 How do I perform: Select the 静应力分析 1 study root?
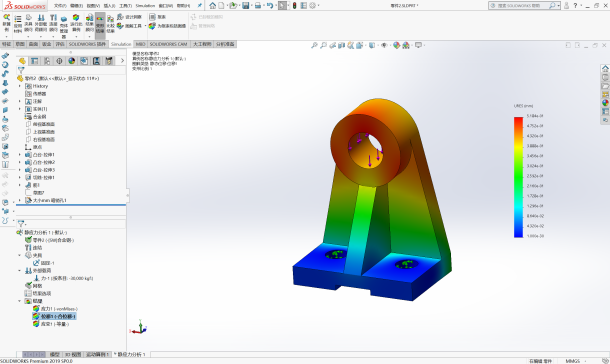click(x=42, y=232)
